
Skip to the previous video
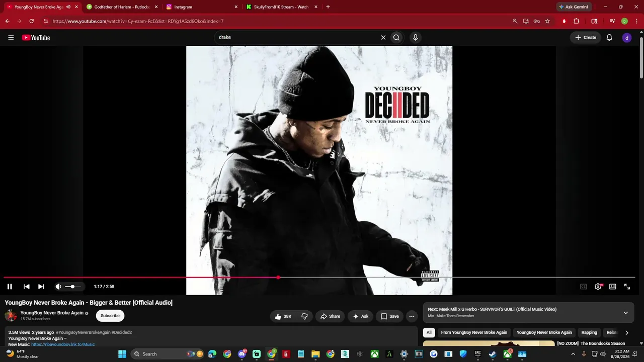27,287
